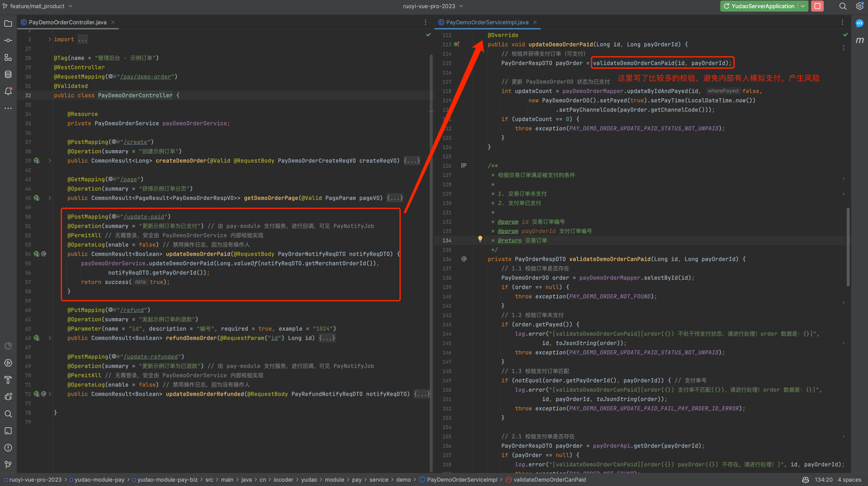
Task: Open the Notifications bell panel
Action: point(8,91)
